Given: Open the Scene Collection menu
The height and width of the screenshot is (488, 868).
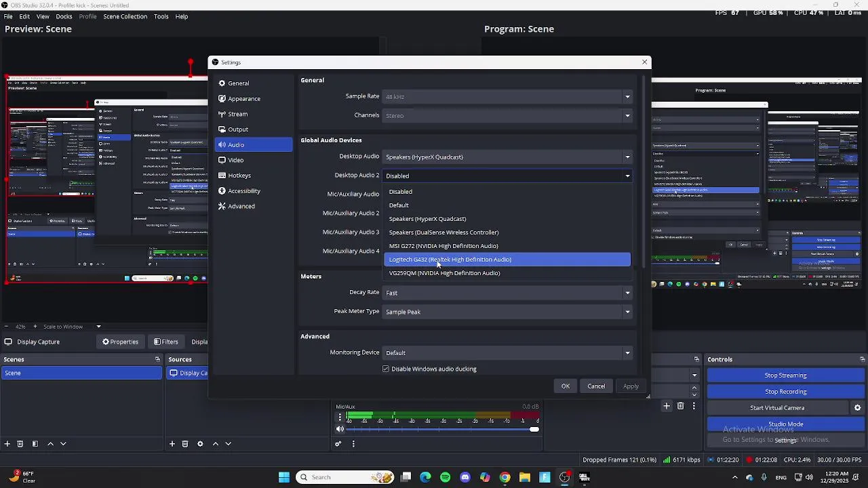Looking at the screenshot, I should pos(125,16).
